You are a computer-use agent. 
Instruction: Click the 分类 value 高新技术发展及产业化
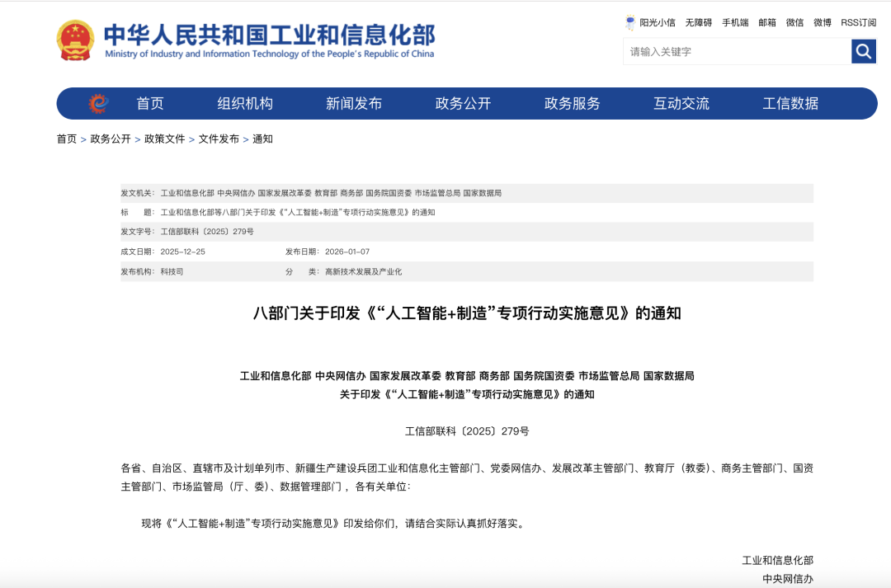point(363,271)
